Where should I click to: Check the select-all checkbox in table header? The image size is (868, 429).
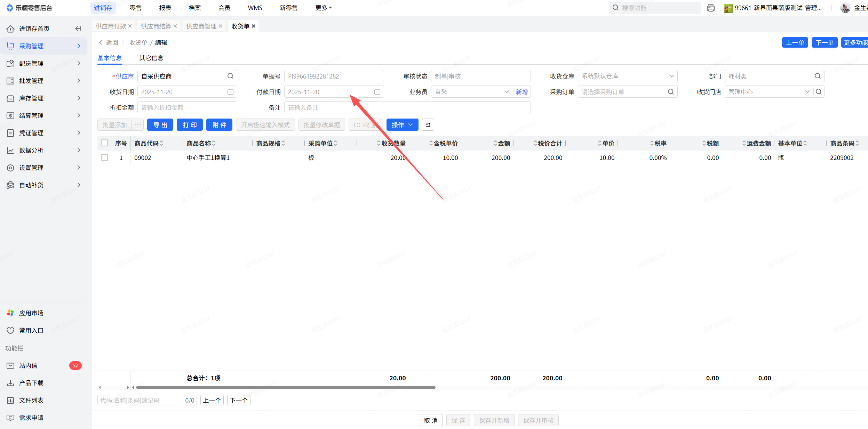(x=104, y=143)
